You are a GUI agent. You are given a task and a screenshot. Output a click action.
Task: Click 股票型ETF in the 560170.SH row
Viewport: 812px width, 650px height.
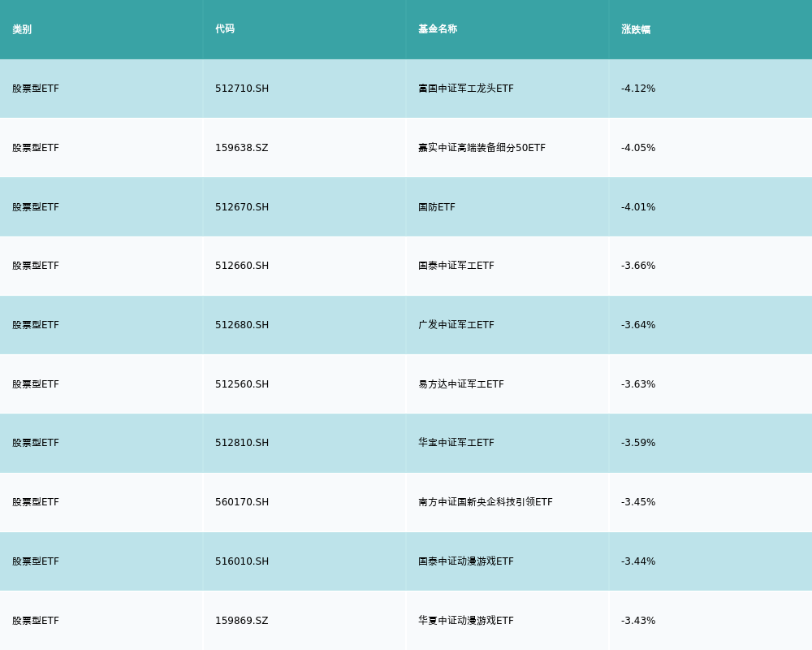[x=36, y=502]
